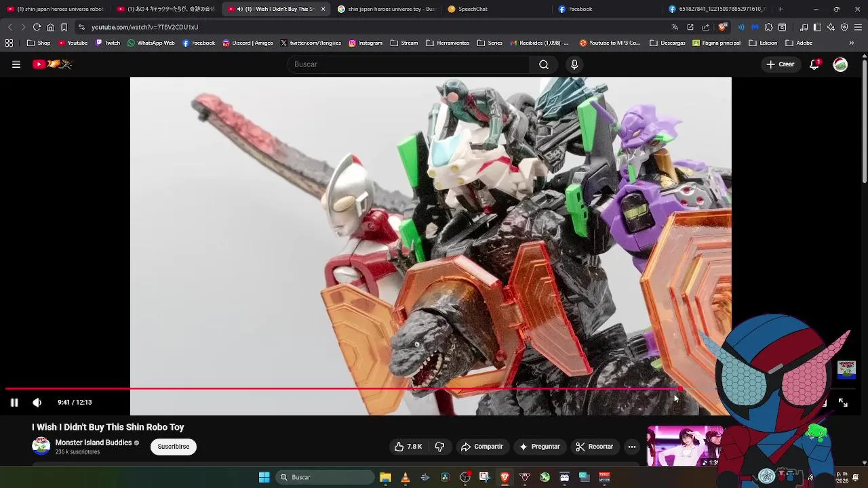This screenshot has height=488, width=868.
Task: Open a new browser tab with plus
Action: click(x=781, y=9)
